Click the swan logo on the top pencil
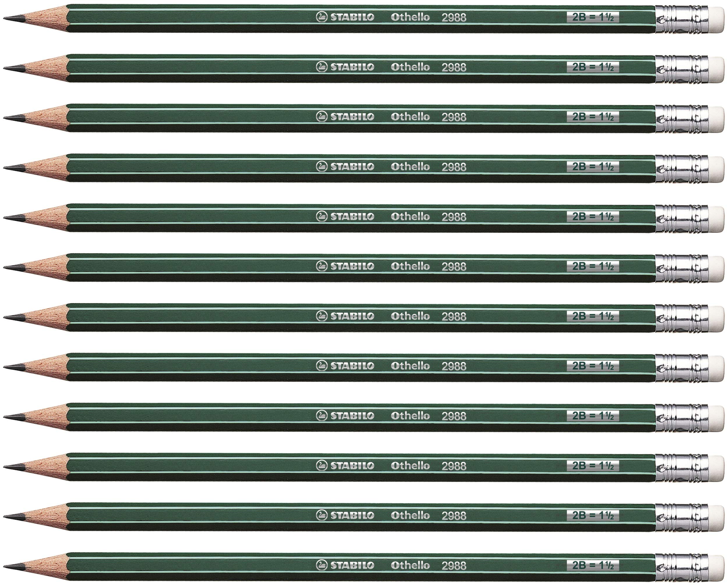Image resolution: width=728 pixels, height=586 pixels. (x=321, y=17)
